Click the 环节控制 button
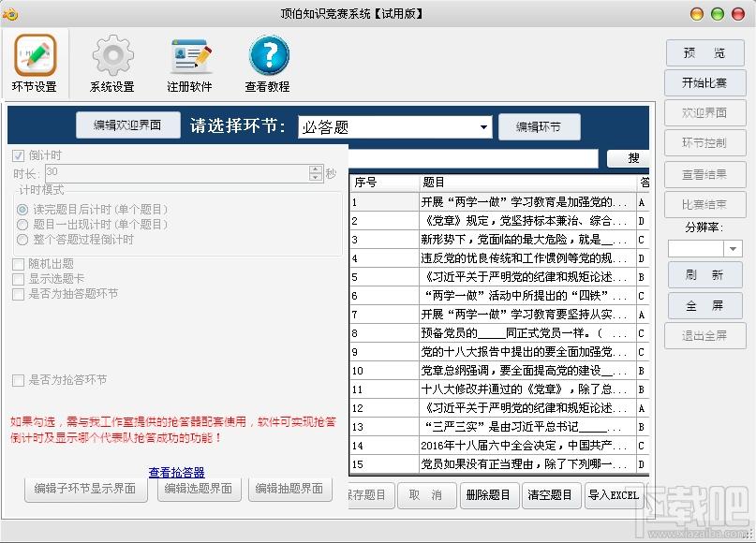This screenshot has height=543, width=756. pyautogui.click(x=704, y=142)
